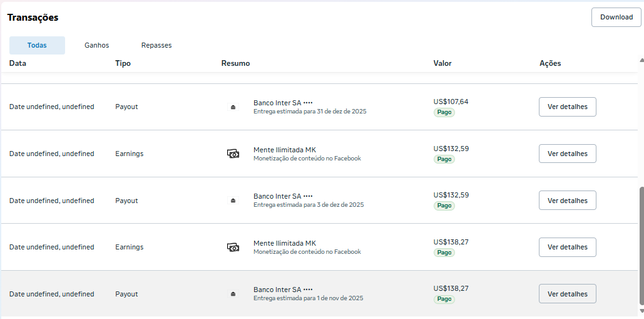View details of 1 de nov payout
Image resolution: width=644 pixels, height=319 pixels.
pyautogui.click(x=567, y=294)
